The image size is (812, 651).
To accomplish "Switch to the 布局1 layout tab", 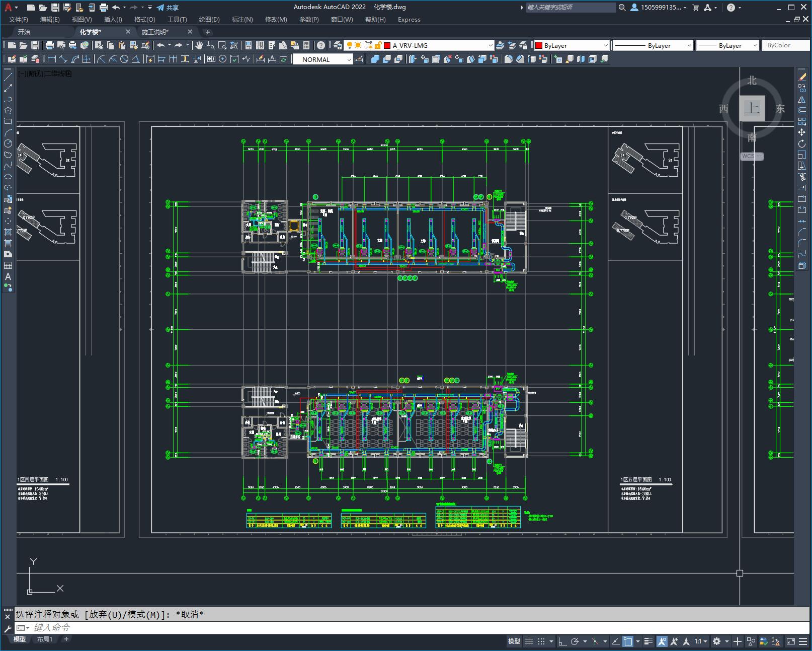I will click(x=45, y=639).
